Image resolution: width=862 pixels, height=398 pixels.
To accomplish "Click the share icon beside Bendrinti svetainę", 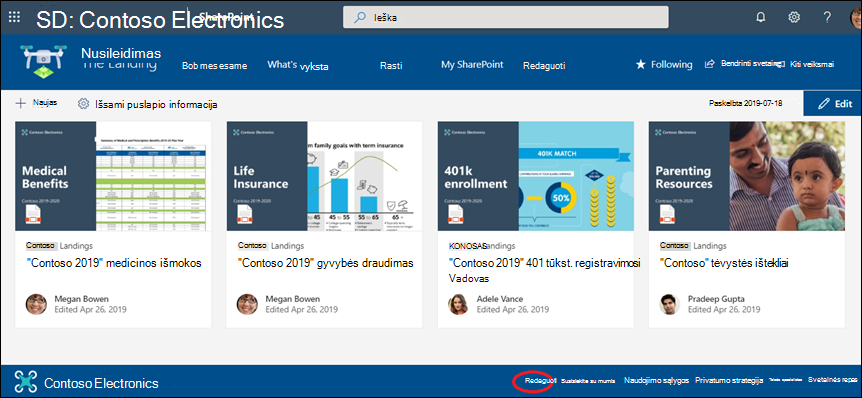I will click(710, 64).
